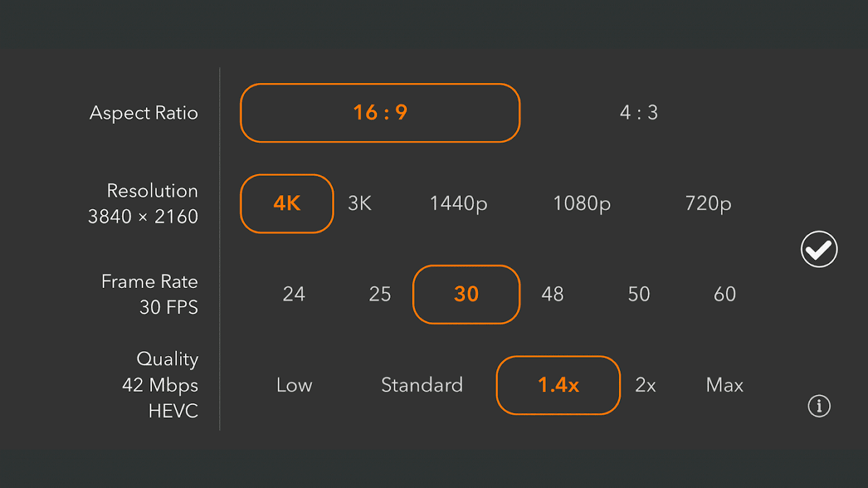
Task: Choose 25 frames per second
Action: [x=380, y=295]
